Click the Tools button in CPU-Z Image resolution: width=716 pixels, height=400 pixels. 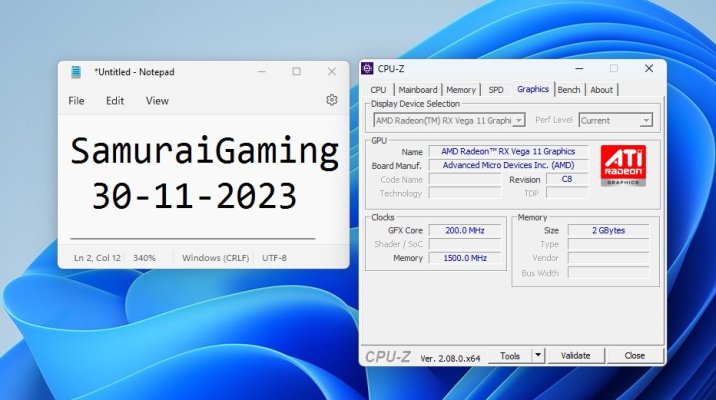510,355
